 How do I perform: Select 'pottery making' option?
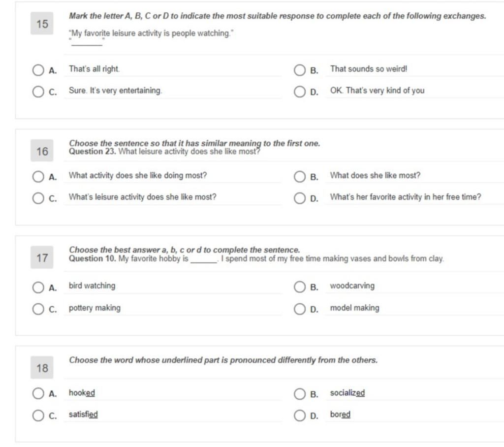point(38,309)
